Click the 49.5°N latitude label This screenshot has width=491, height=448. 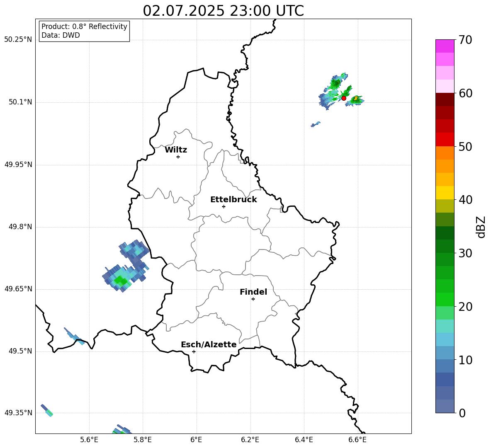[x=20, y=351]
